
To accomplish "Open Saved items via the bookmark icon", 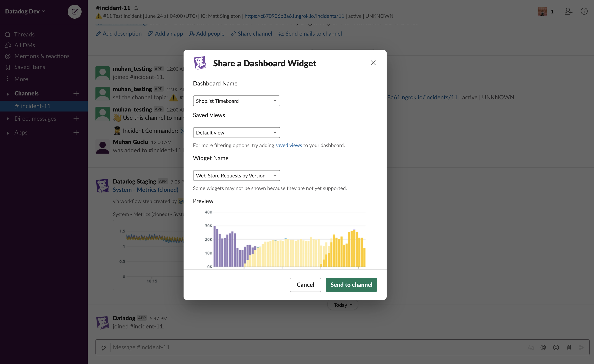I will (x=30, y=67).
